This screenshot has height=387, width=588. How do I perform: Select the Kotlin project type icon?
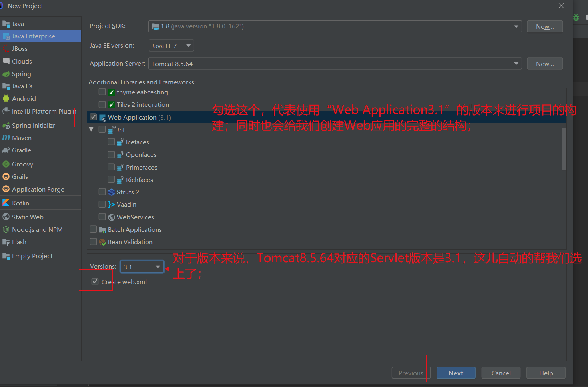(x=6, y=203)
